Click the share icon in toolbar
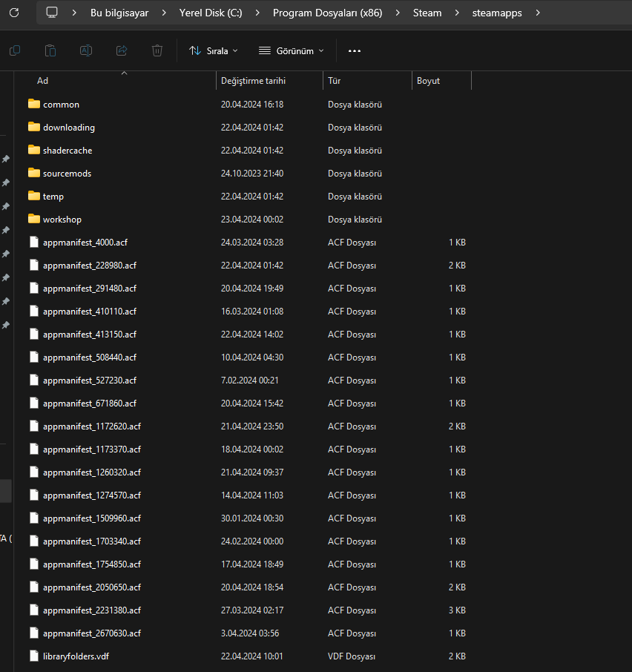The width and height of the screenshot is (632, 672). coord(122,50)
